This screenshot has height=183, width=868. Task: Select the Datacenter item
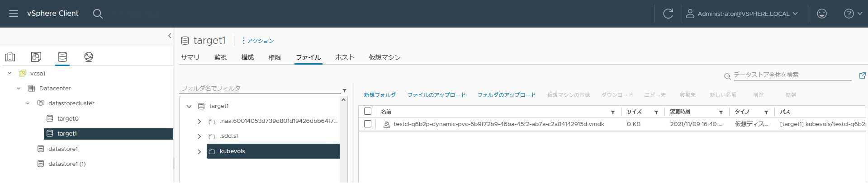click(55, 88)
